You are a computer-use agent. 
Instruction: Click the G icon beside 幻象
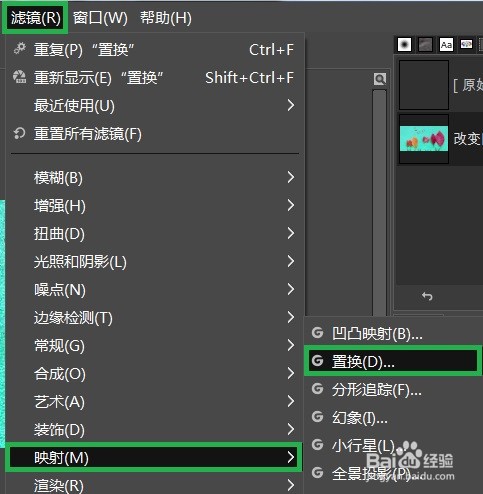[x=317, y=417]
